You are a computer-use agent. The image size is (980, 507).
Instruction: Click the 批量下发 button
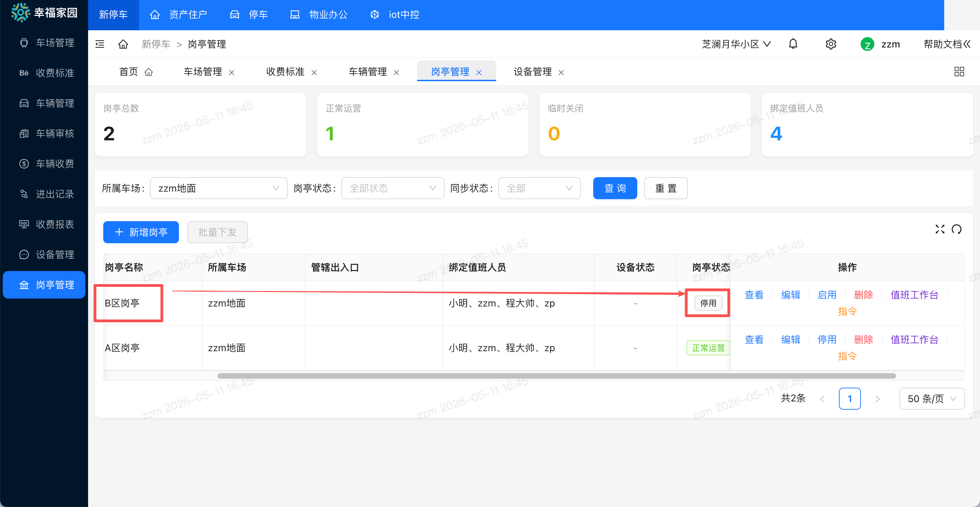point(217,232)
